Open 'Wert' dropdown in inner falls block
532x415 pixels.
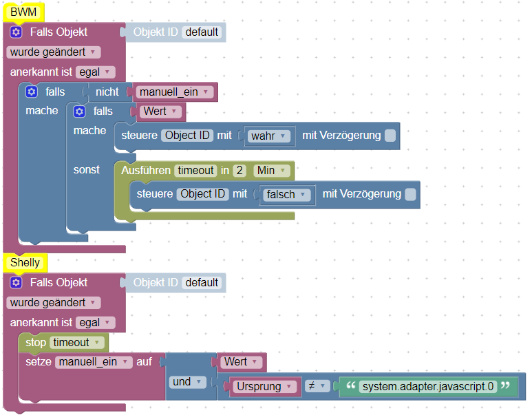click(x=160, y=111)
